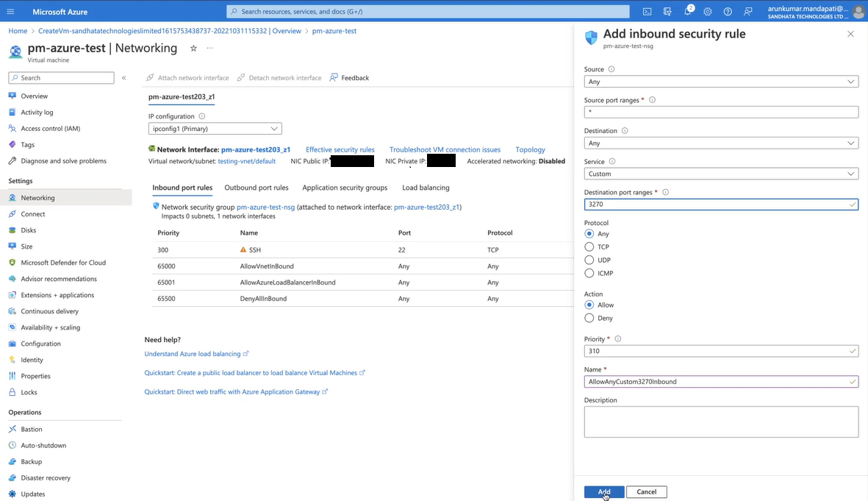Viewport: 868px width, 501px height.
Task: Show info tooltip for IP configuration
Action: [201, 116]
